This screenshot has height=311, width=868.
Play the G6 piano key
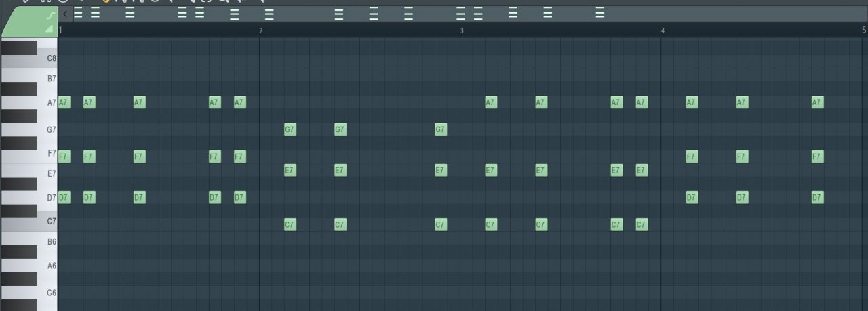click(x=47, y=293)
